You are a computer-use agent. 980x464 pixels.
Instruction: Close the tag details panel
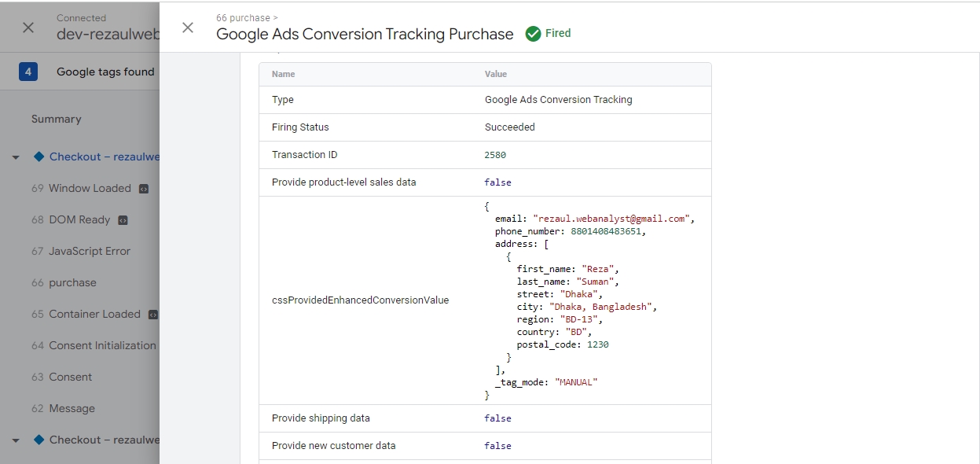(187, 28)
